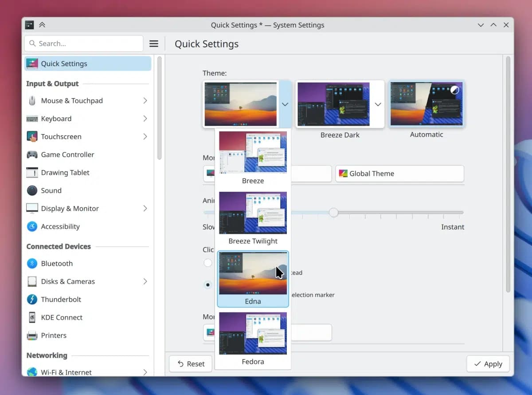Choose Breeze Twilight from theme list
The width and height of the screenshot is (532, 395).
[253, 217]
